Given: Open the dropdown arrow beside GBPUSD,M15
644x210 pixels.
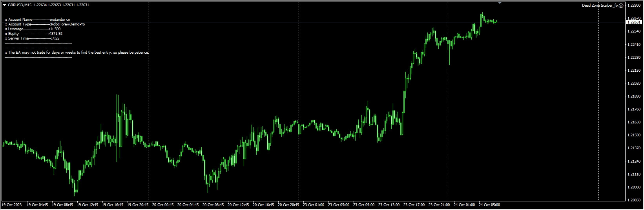Looking at the screenshot, I should [4, 5].
